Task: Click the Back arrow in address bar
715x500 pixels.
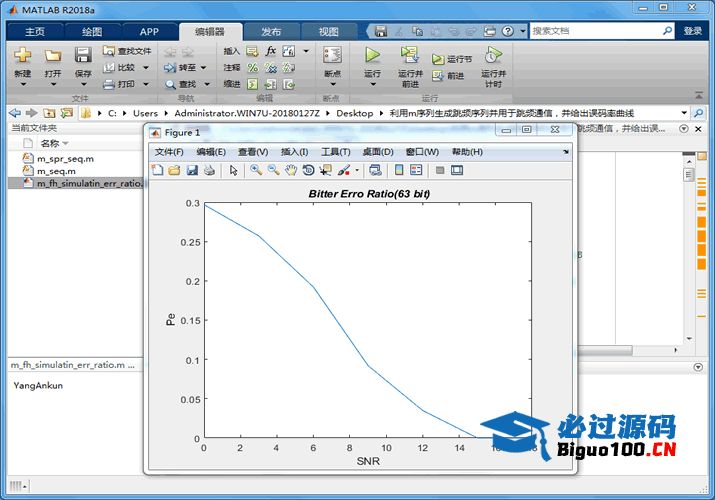Action: coord(15,113)
